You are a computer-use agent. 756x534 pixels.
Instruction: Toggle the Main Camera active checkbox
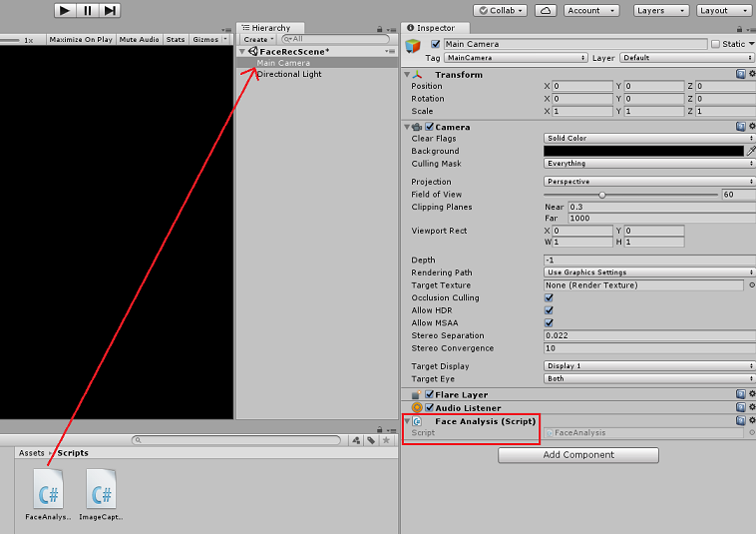(x=436, y=44)
